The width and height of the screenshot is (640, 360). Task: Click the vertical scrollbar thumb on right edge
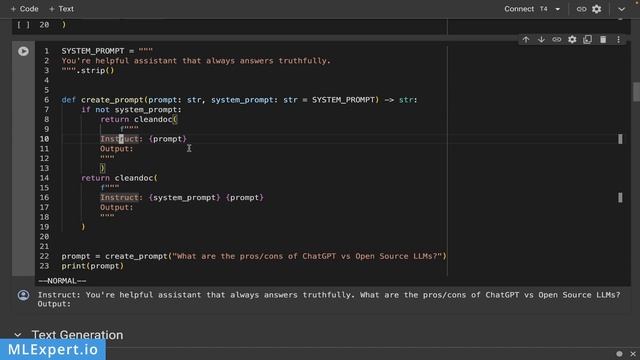(636, 92)
